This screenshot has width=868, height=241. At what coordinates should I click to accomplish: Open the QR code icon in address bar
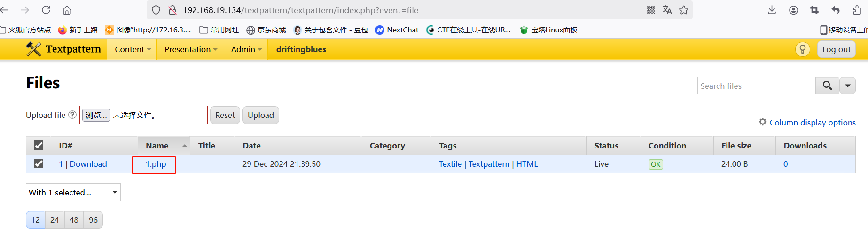pyautogui.click(x=651, y=10)
